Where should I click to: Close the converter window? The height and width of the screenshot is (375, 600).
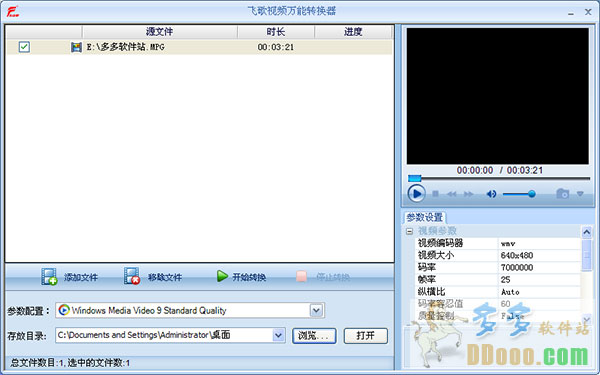(588, 12)
